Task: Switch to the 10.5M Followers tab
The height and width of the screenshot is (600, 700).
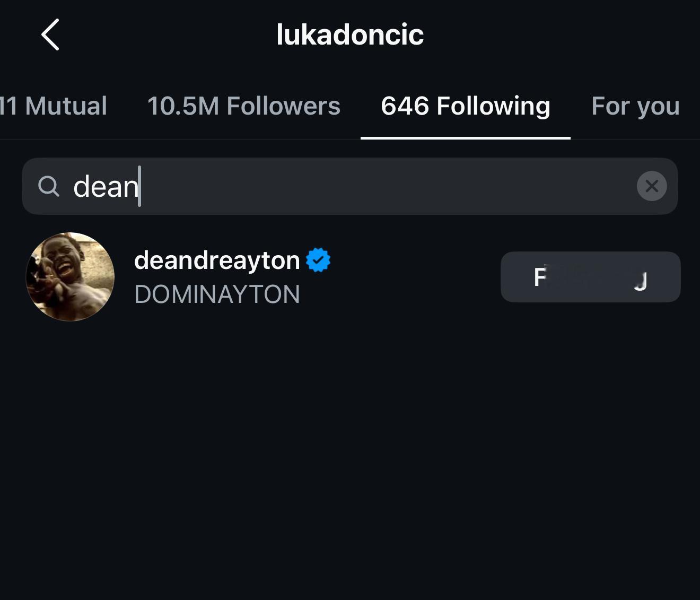Action: [x=244, y=106]
